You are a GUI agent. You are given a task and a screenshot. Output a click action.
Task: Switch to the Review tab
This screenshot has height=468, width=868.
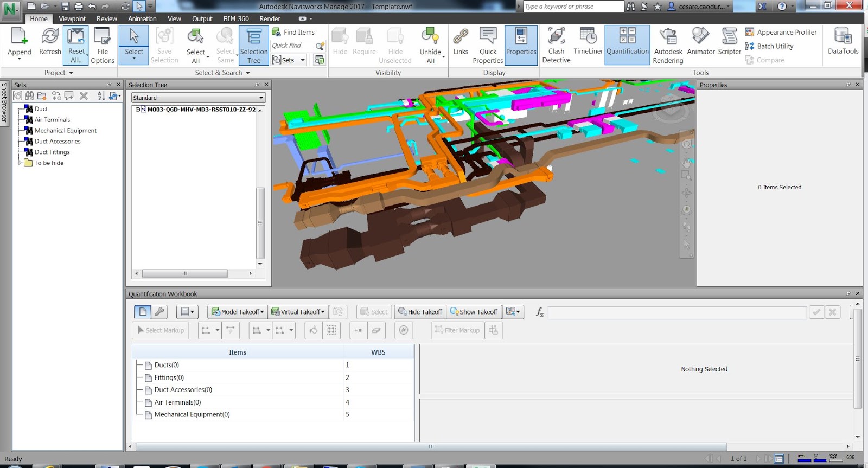pos(107,18)
